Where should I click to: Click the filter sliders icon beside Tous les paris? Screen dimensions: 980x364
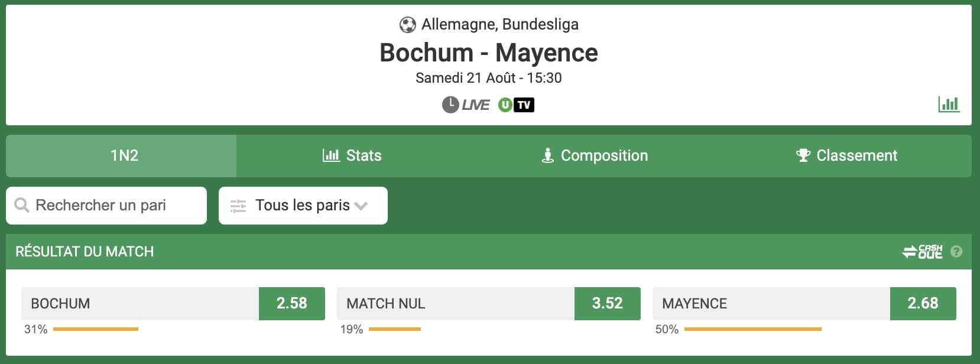tap(238, 206)
